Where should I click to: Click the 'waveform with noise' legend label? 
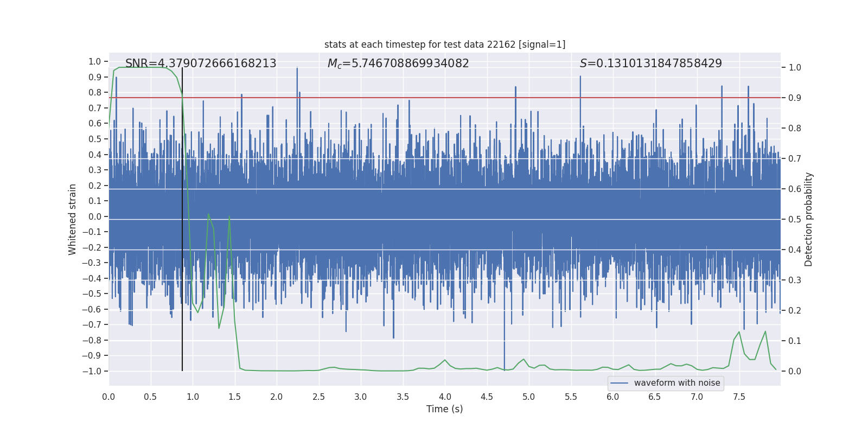coord(677,383)
